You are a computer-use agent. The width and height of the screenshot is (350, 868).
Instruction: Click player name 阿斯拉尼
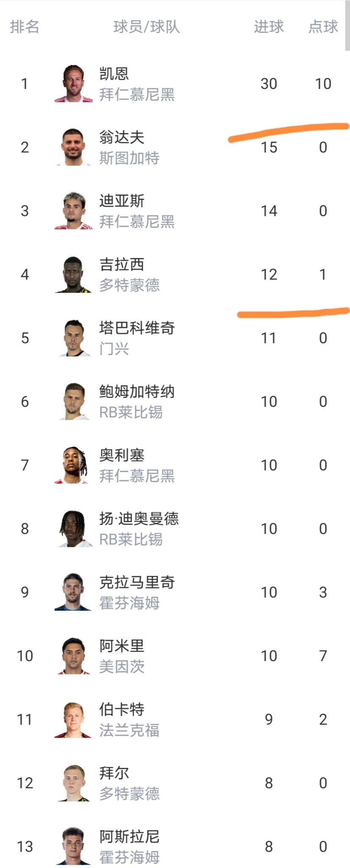(x=129, y=836)
